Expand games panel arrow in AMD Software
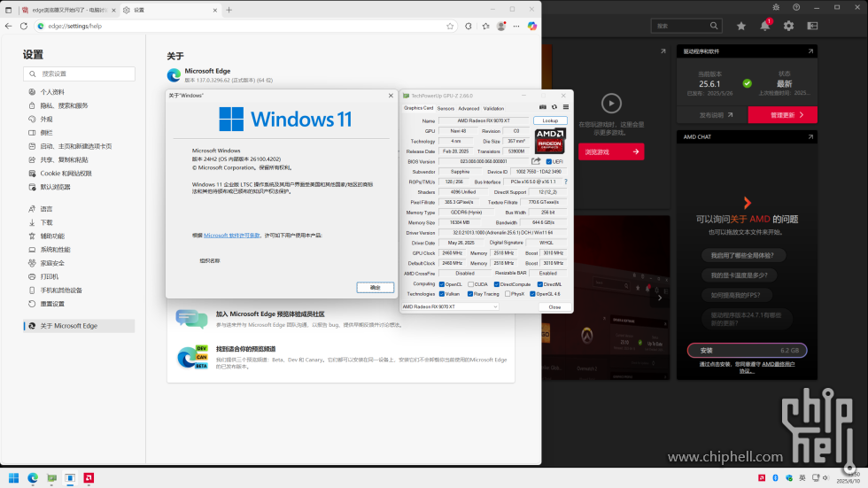The height and width of the screenshot is (488, 868). click(663, 51)
